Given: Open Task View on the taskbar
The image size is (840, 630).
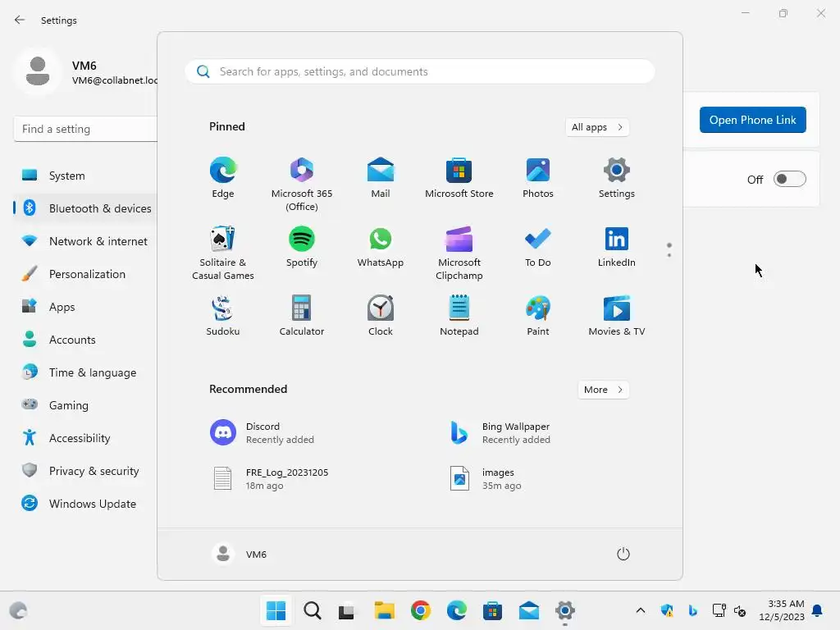Looking at the screenshot, I should 347,610.
